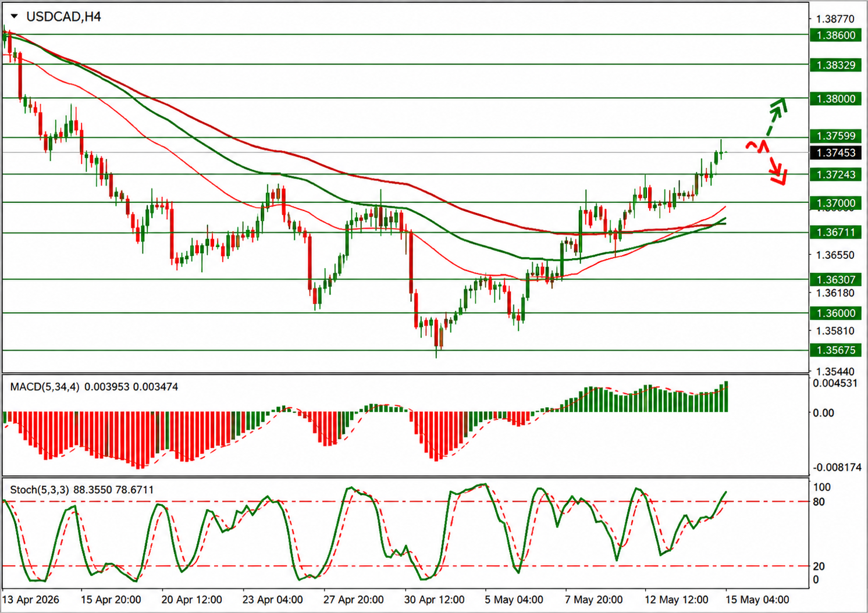Select the 1.35675 price level label

click(835, 350)
